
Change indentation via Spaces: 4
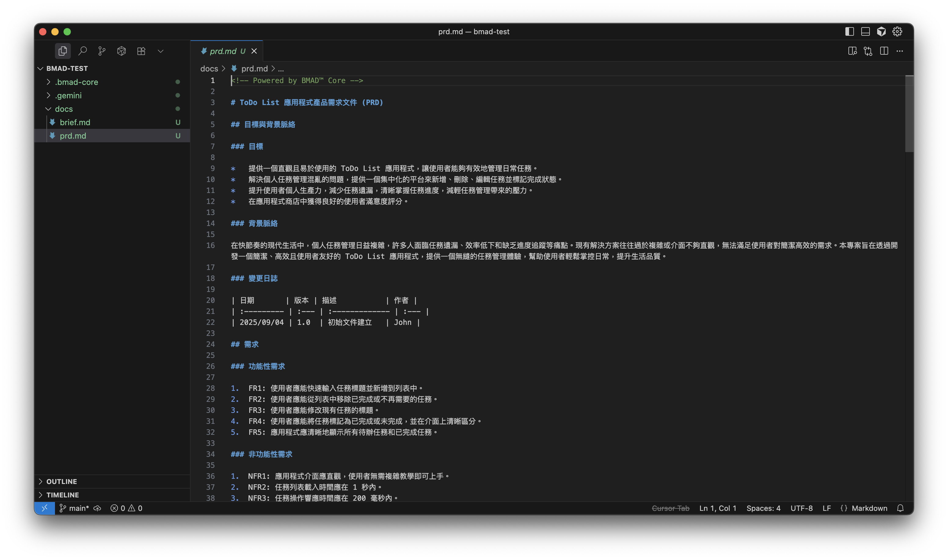[764, 508]
